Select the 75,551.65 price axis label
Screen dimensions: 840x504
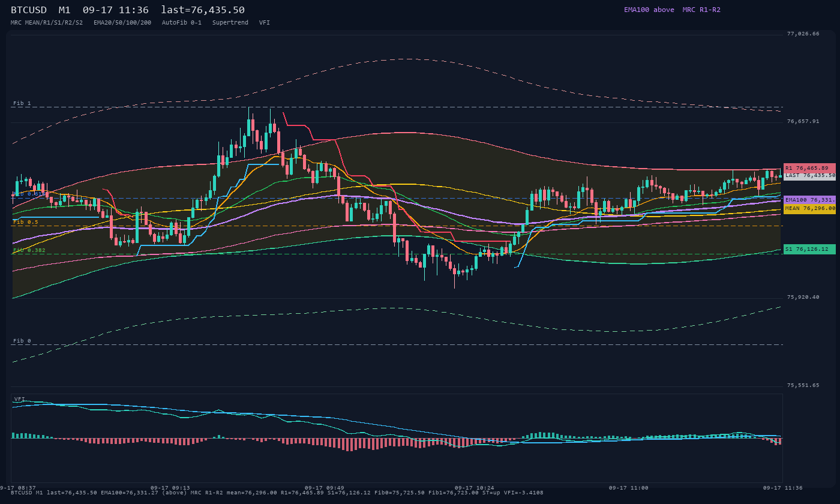tap(803, 385)
